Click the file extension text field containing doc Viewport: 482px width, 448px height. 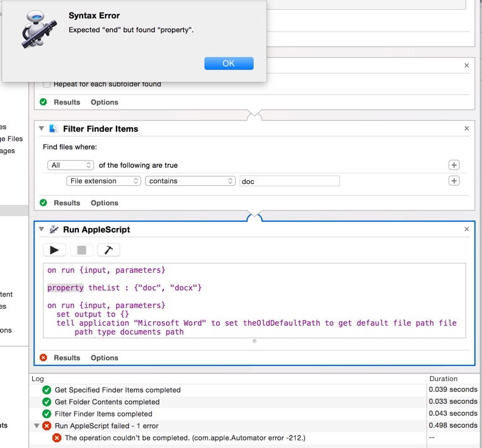click(289, 181)
